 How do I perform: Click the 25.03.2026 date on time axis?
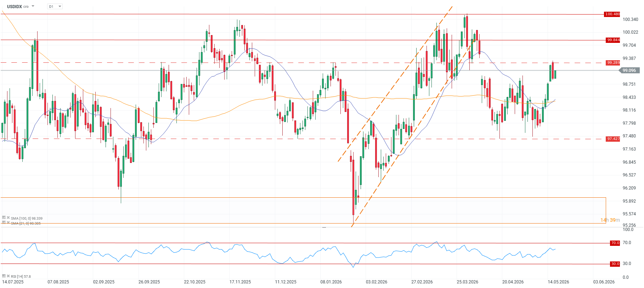pos(467,282)
